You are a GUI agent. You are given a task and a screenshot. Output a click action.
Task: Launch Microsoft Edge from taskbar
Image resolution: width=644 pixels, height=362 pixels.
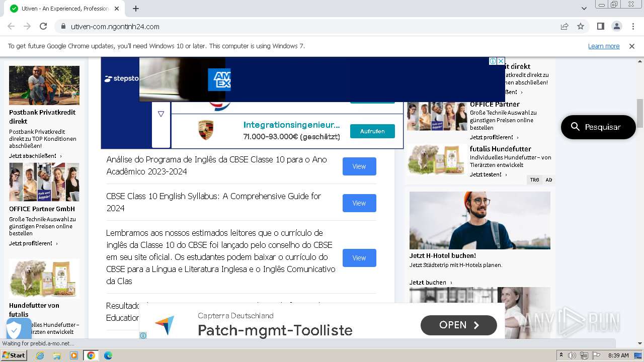coord(108,355)
